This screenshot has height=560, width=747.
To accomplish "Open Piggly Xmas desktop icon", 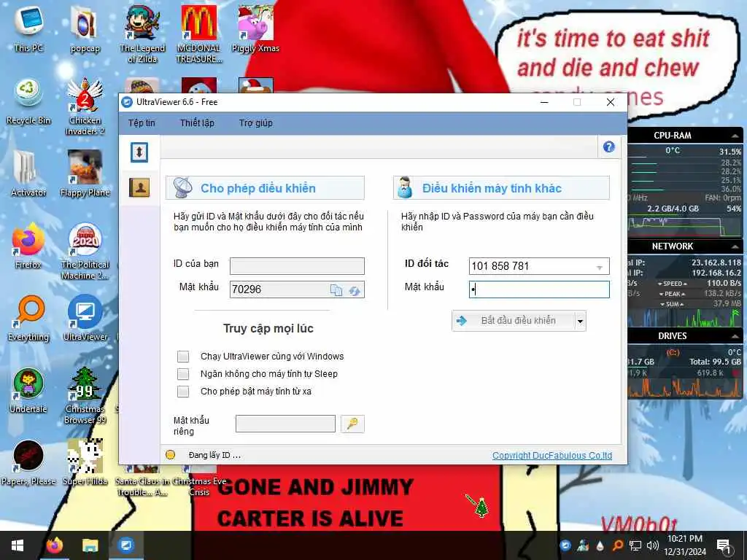I will pyautogui.click(x=255, y=29).
